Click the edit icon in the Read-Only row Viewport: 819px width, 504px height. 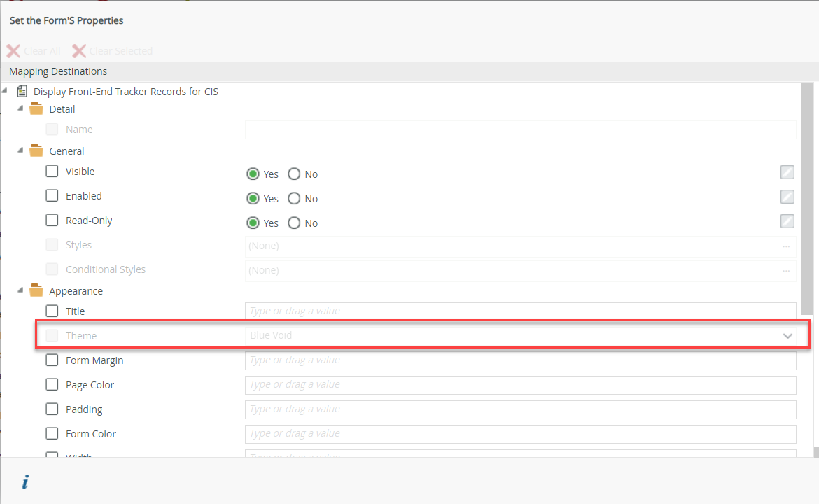click(x=787, y=221)
